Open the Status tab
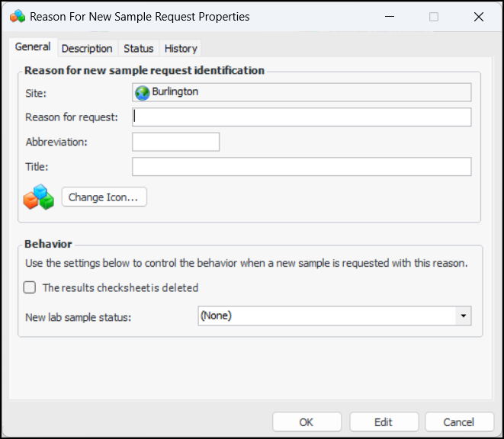Screen dimensions: 504x439 tap(139, 48)
